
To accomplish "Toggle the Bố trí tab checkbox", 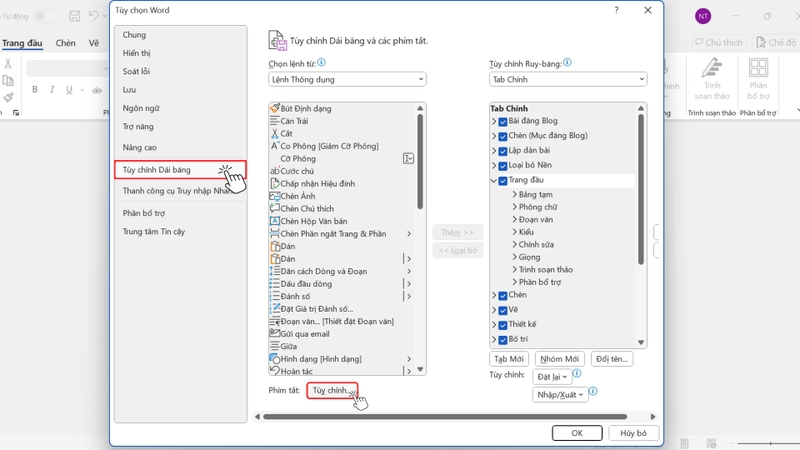I will [x=503, y=340].
